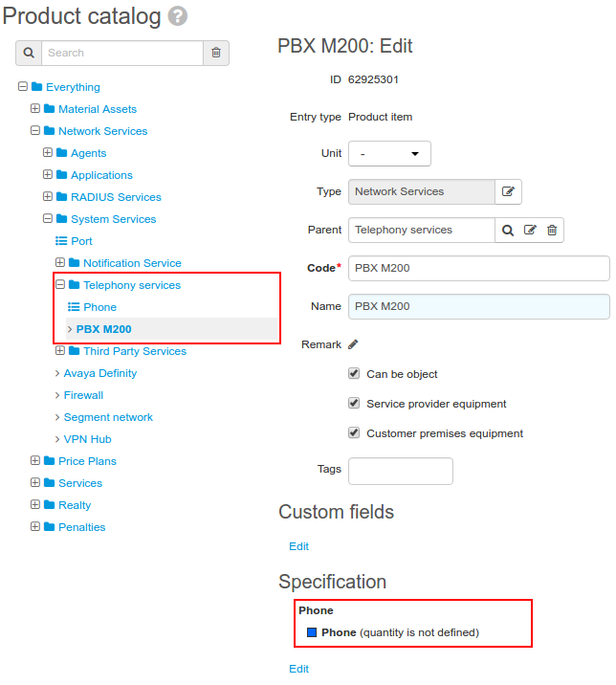Uncheck the Can be object checkbox
This screenshot has width=616, height=685.
[x=354, y=373]
